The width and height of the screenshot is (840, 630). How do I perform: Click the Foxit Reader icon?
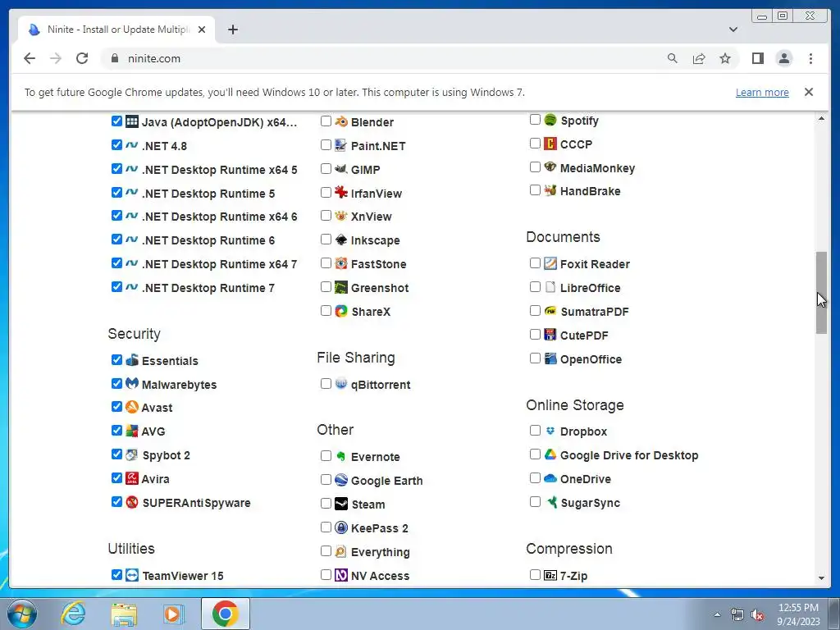click(x=550, y=263)
